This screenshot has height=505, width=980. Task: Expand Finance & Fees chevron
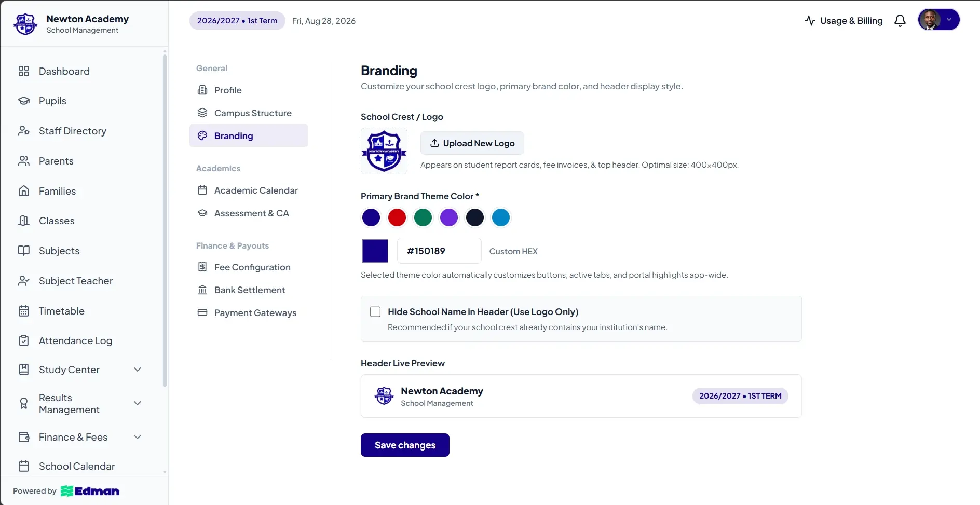point(138,437)
